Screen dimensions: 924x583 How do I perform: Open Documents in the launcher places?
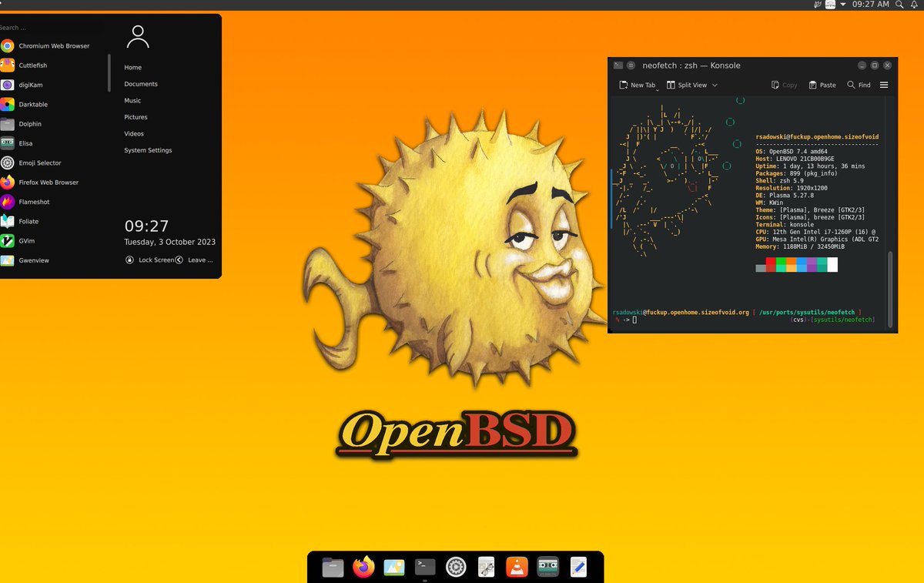point(141,84)
